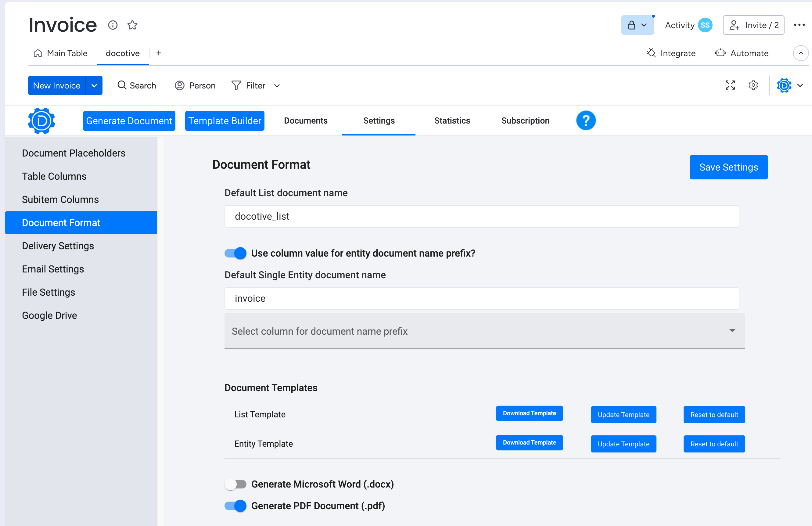Click the Person filter icon

179,85
